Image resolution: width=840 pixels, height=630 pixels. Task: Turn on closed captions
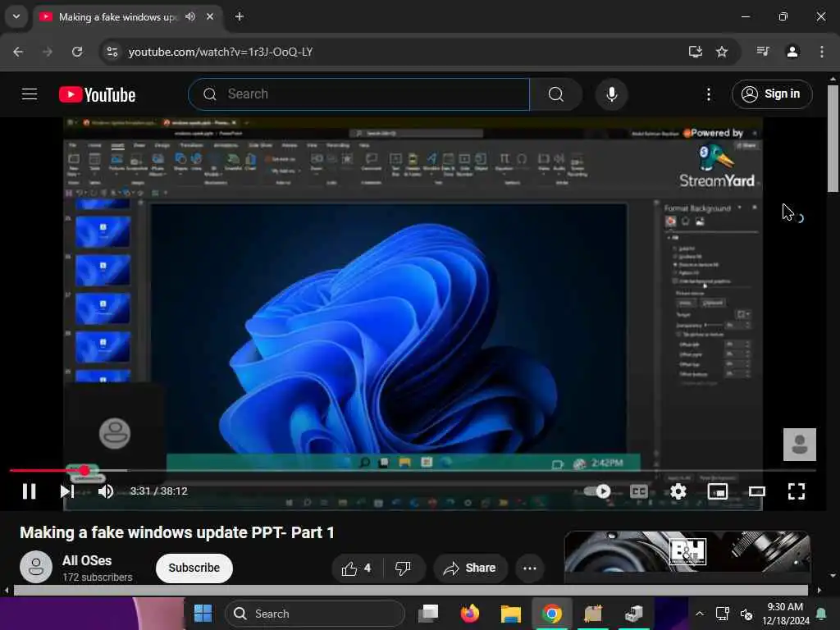pyautogui.click(x=639, y=491)
